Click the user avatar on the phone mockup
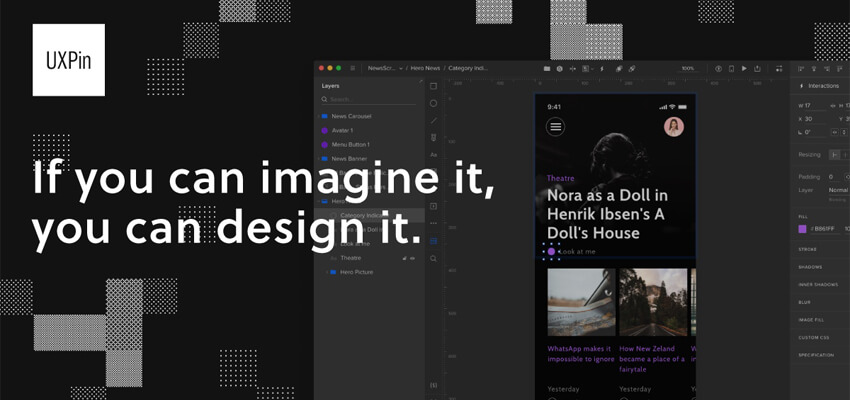 pyautogui.click(x=674, y=127)
